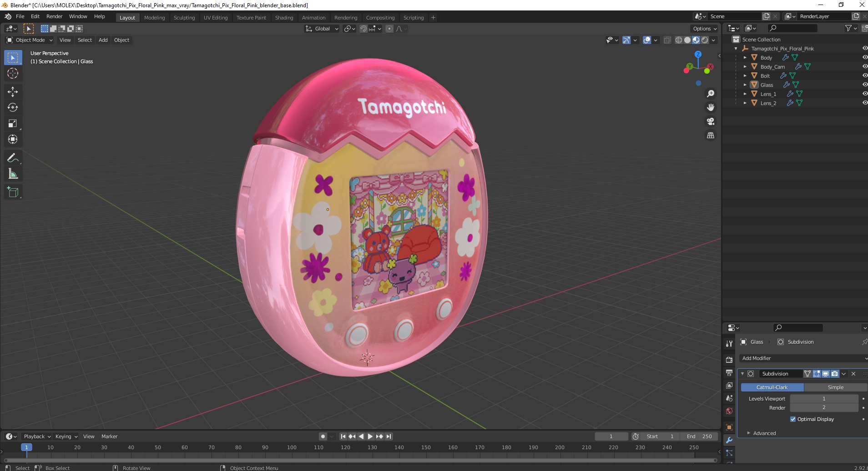
Task: Open Modifier properties wrench tab
Action: pos(729,440)
